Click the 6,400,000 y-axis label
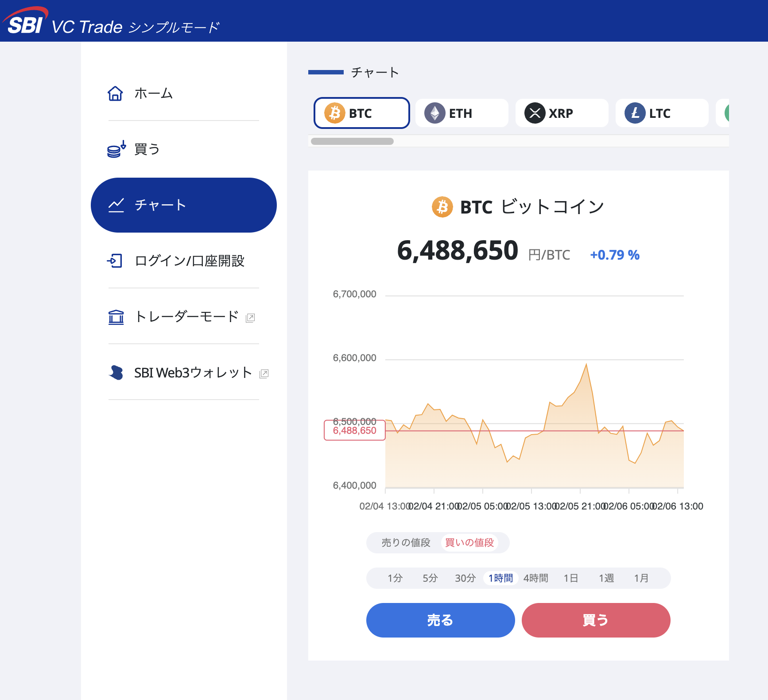 click(355, 486)
